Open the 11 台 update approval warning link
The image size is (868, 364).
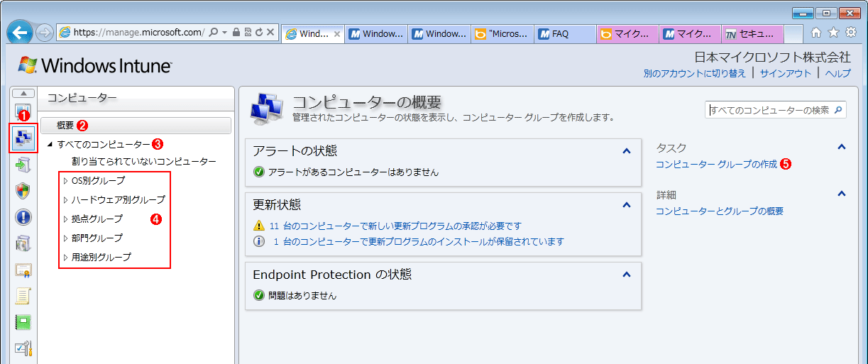pos(396,226)
